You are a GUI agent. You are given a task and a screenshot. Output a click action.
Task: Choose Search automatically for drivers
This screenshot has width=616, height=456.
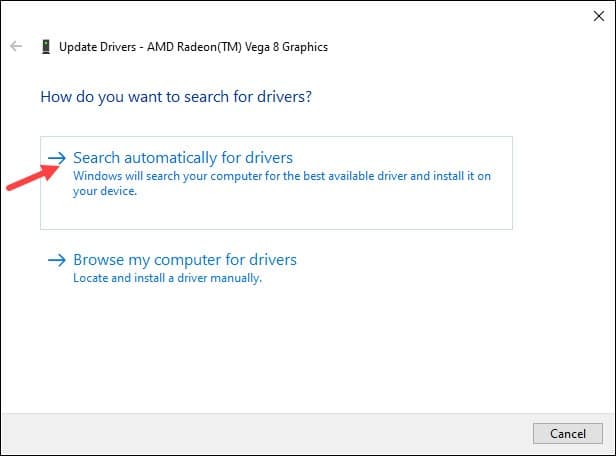point(276,183)
